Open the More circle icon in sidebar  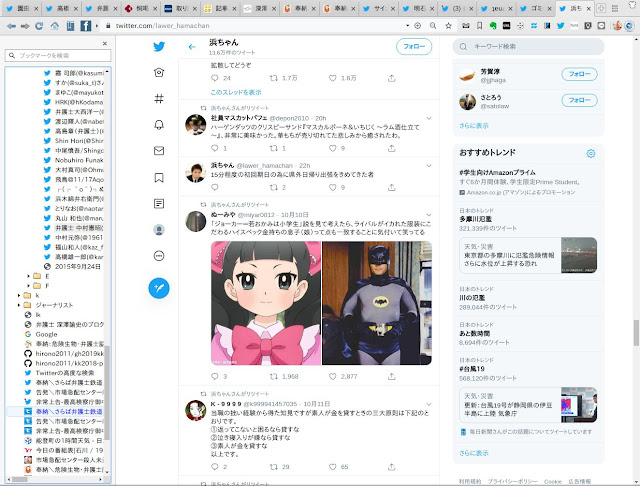click(x=159, y=256)
